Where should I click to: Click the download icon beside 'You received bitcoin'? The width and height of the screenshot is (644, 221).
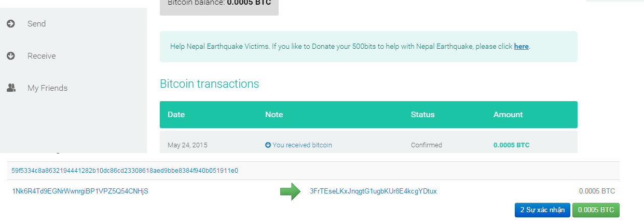pos(268,145)
